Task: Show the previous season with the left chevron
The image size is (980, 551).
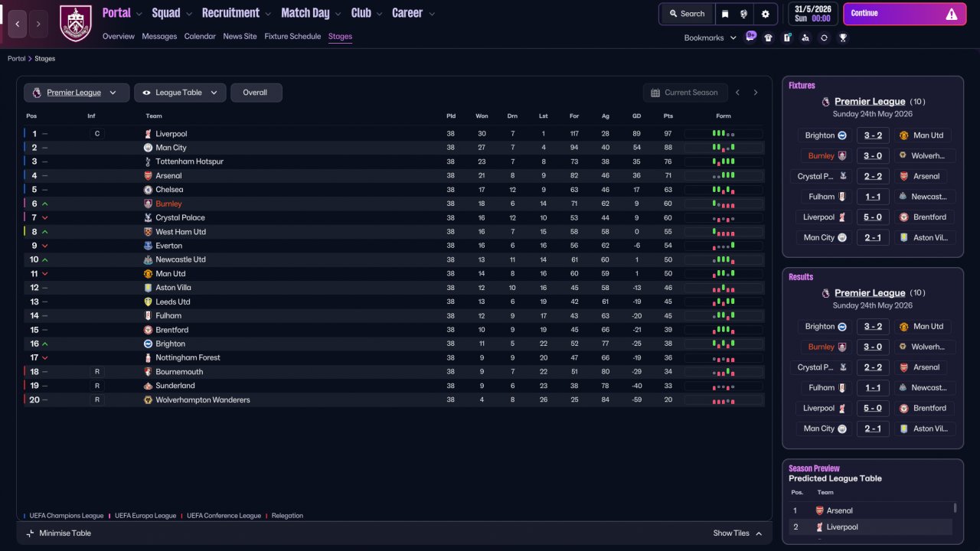Action: pos(737,93)
